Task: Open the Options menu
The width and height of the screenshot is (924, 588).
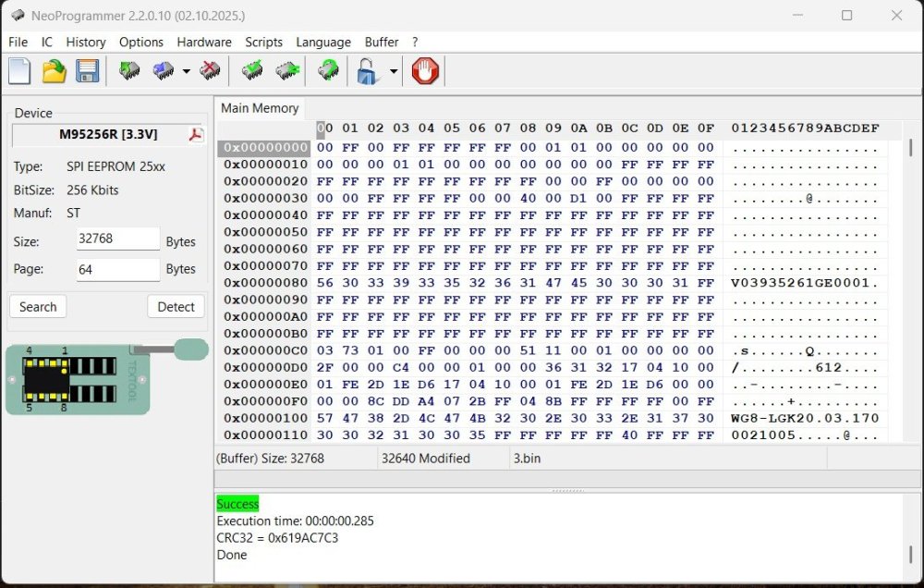Action: coord(140,42)
